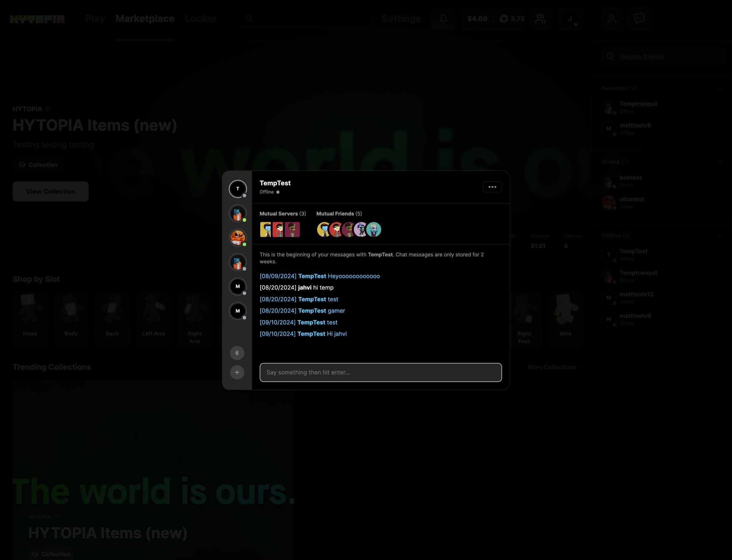Click the friends list people icon
This screenshot has width=732, height=560.
pos(540,19)
